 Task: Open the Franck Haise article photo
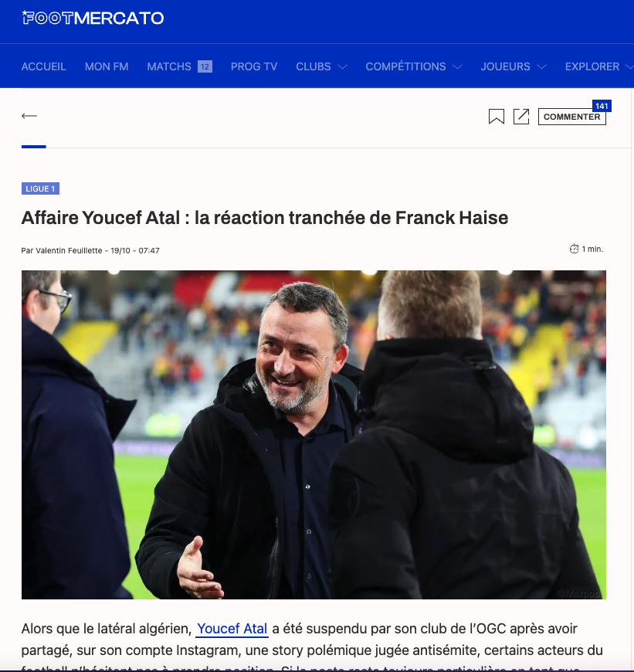click(x=314, y=435)
